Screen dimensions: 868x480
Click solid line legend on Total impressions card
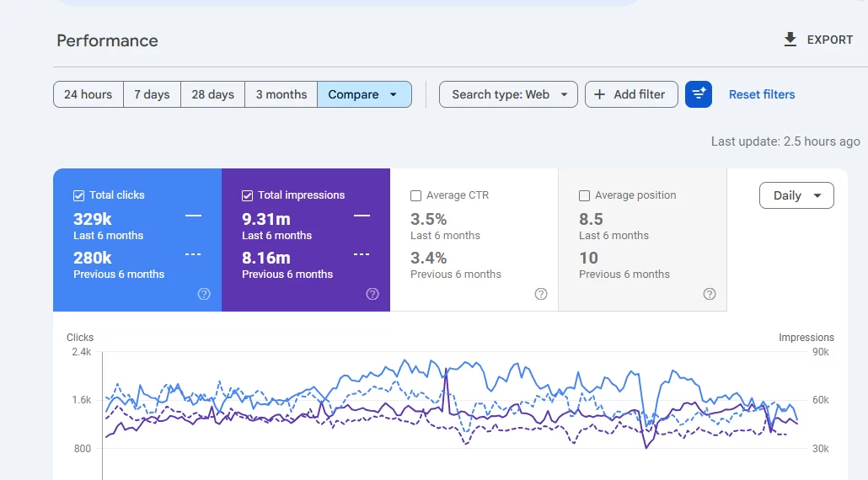click(x=362, y=215)
